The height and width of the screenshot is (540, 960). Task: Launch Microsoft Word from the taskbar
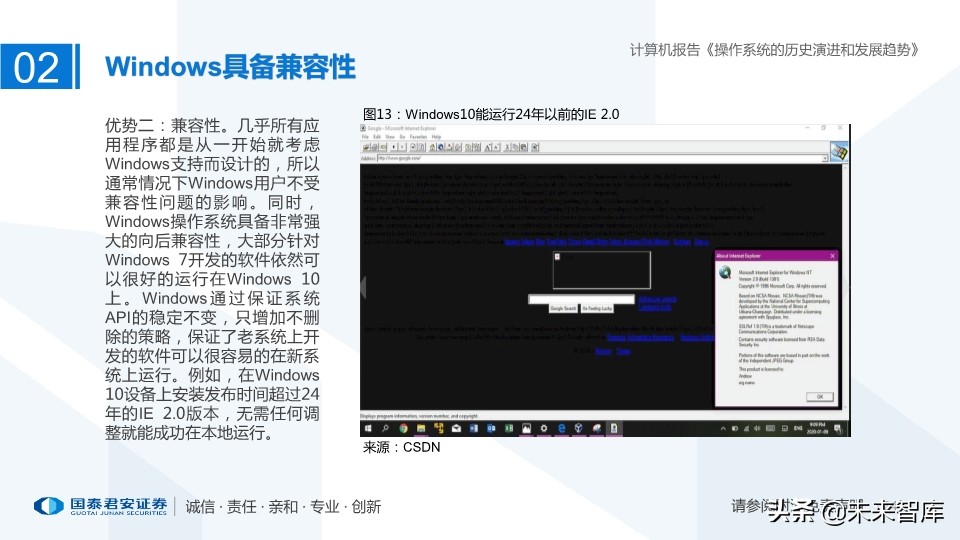click(x=474, y=429)
